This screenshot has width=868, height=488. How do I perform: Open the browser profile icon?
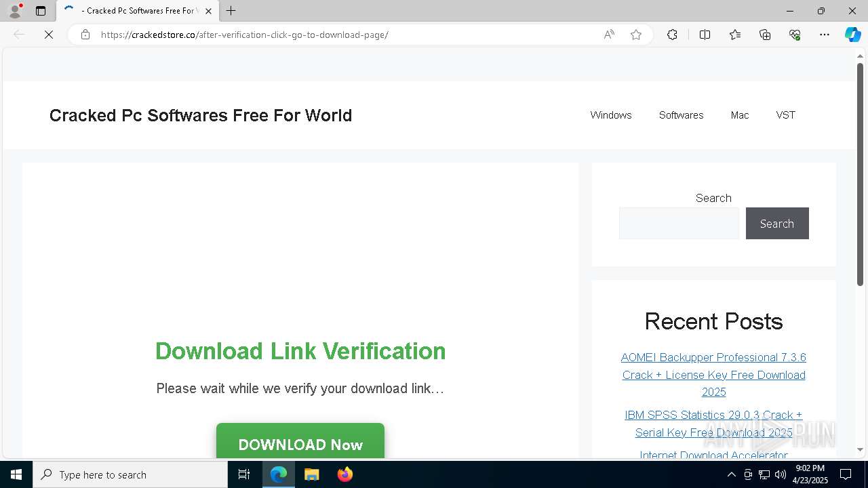[x=15, y=11]
